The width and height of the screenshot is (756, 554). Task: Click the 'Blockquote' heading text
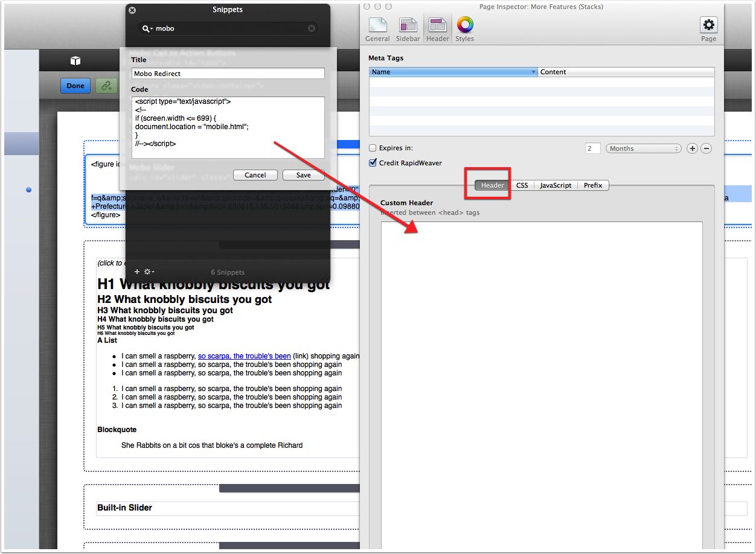tap(117, 430)
